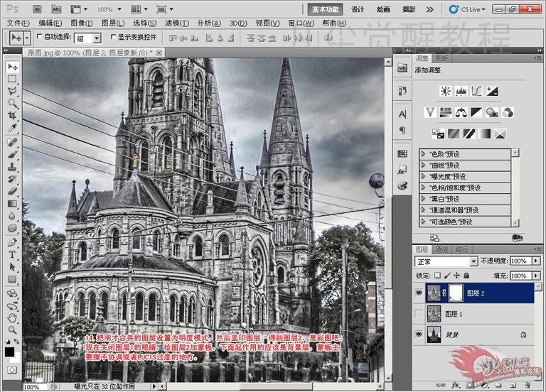Toggle lock image pixels brush icon
Image resolution: width=546 pixels, height=392 pixels.
point(447,276)
